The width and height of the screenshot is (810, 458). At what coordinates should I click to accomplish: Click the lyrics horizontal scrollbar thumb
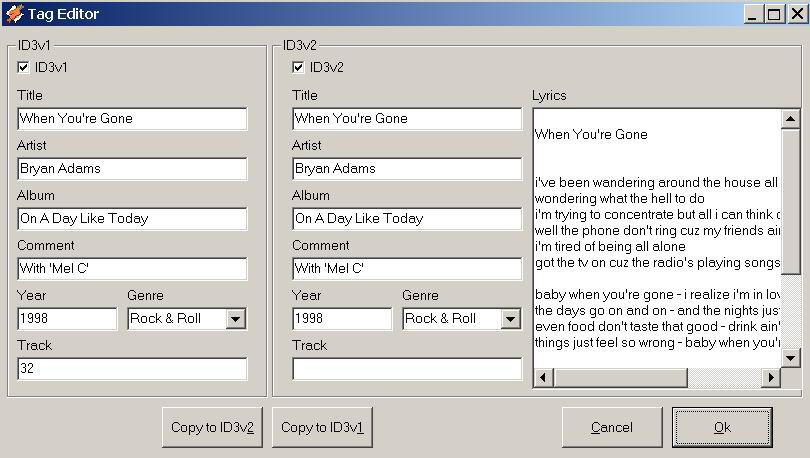coord(620,377)
